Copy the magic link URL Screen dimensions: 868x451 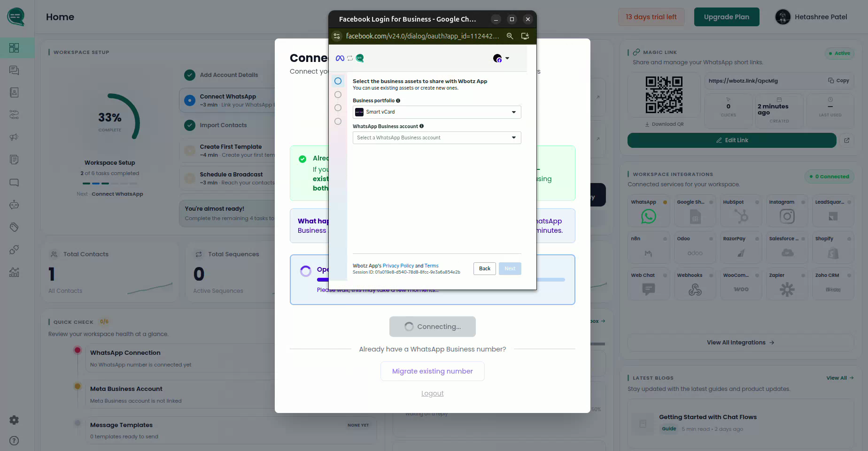coord(839,81)
